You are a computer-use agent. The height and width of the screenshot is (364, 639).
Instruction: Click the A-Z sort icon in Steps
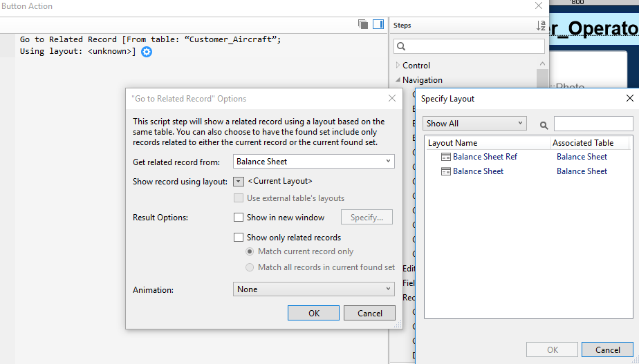click(541, 26)
